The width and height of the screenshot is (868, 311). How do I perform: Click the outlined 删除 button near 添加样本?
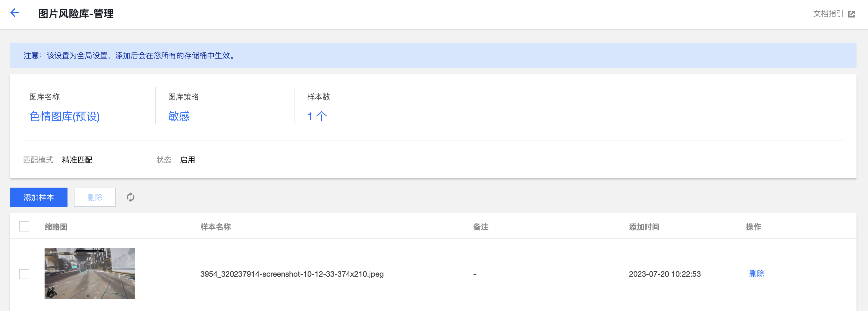click(x=95, y=197)
